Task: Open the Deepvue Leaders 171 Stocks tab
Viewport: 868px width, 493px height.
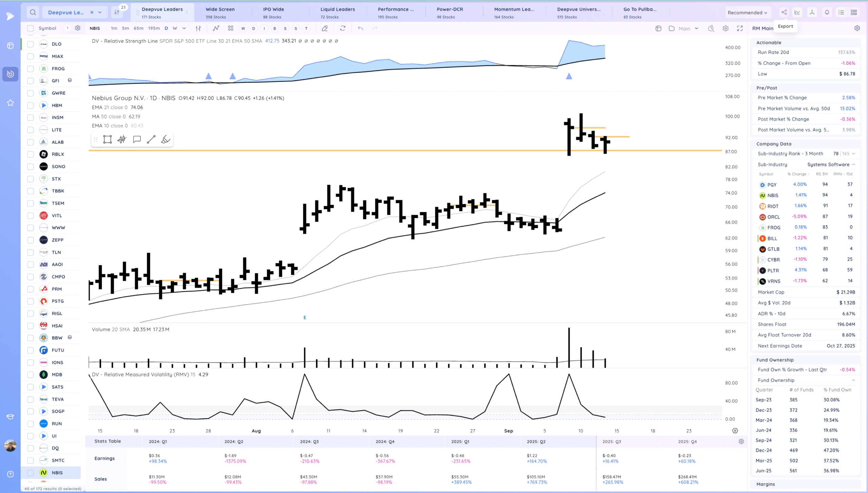Action: (162, 13)
